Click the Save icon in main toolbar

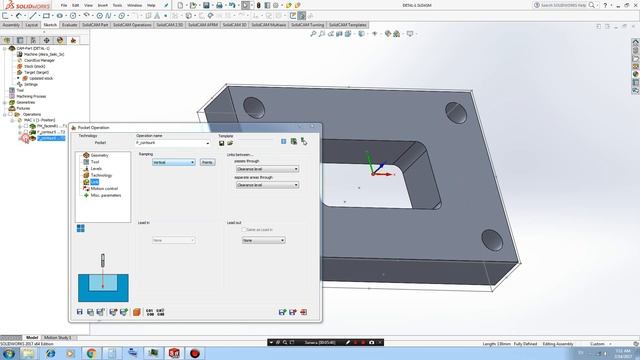206,5
